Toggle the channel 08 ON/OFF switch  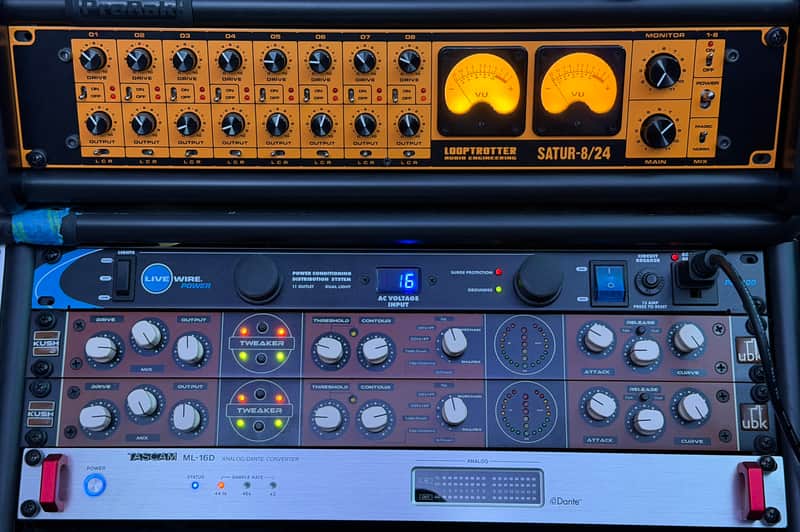(x=395, y=95)
